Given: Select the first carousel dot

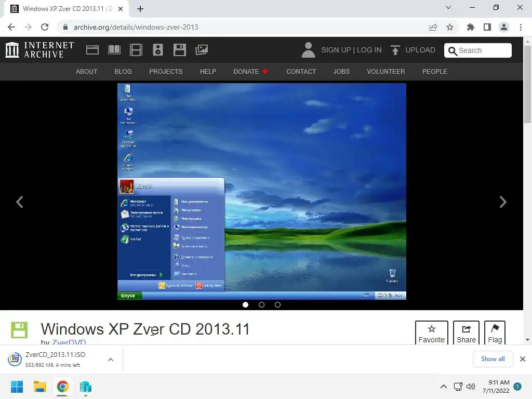Looking at the screenshot, I should pos(245,304).
